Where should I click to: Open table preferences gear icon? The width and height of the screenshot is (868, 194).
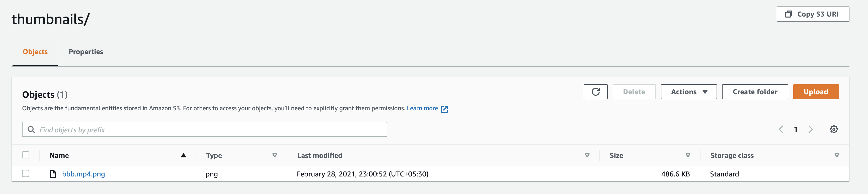coord(834,129)
